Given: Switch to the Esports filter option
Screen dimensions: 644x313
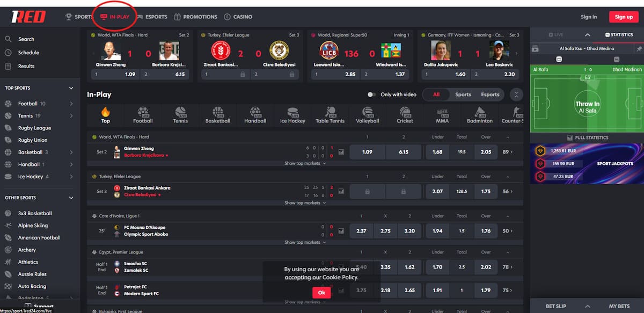Looking at the screenshot, I should pyautogui.click(x=491, y=93).
